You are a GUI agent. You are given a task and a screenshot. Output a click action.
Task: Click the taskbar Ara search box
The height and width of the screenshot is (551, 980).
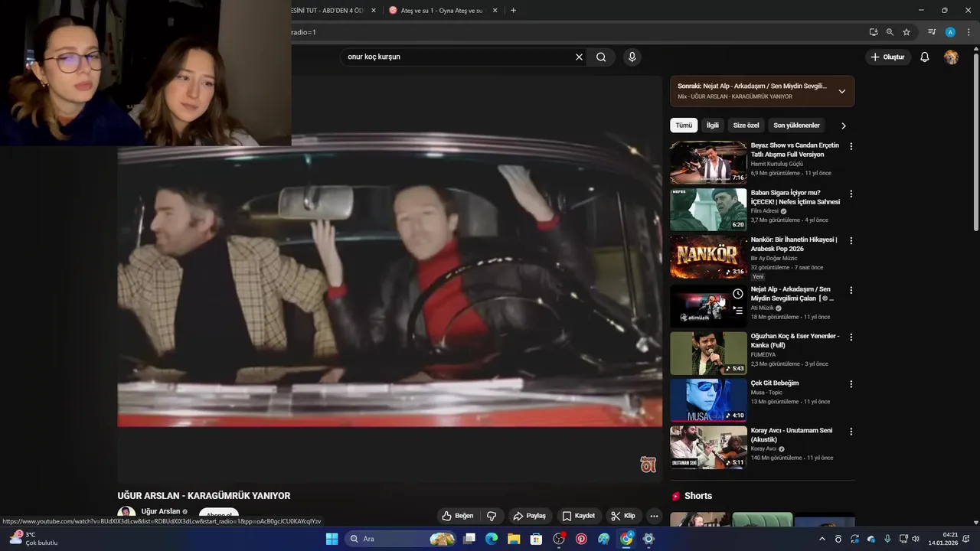click(x=401, y=539)
